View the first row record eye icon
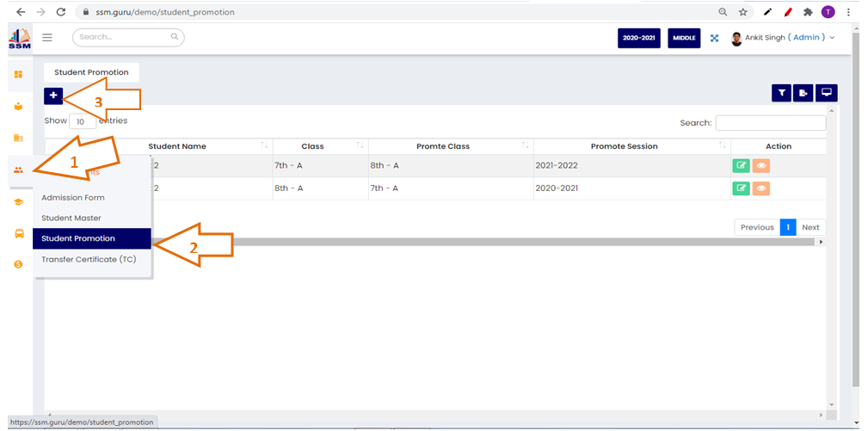 [x=760, y=166]
